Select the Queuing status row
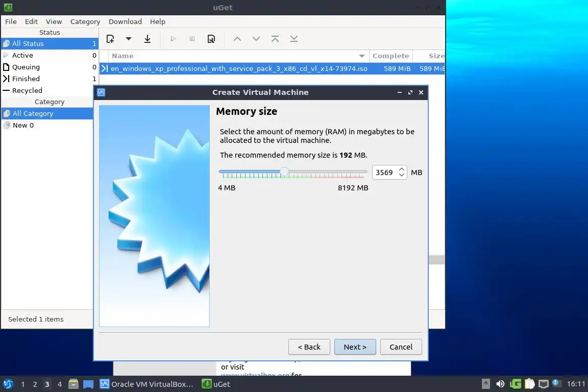Viewport: 588px width, 392px height. click(50, 67)
